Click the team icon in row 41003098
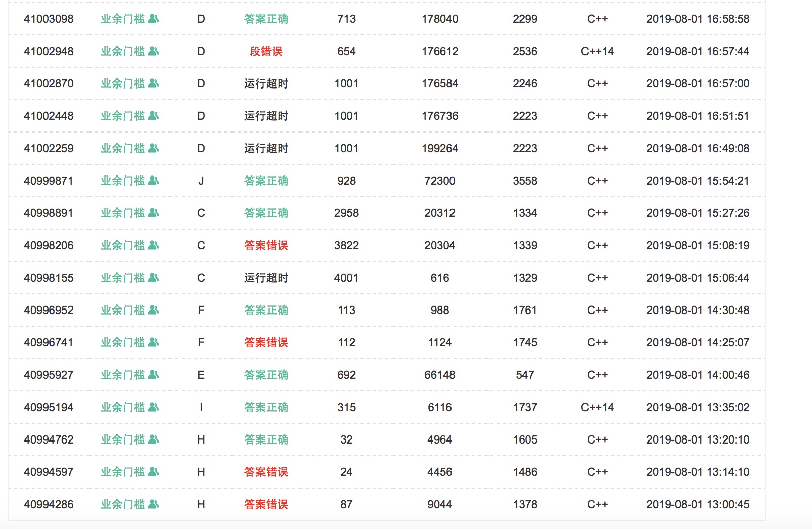 click(154, 19)
